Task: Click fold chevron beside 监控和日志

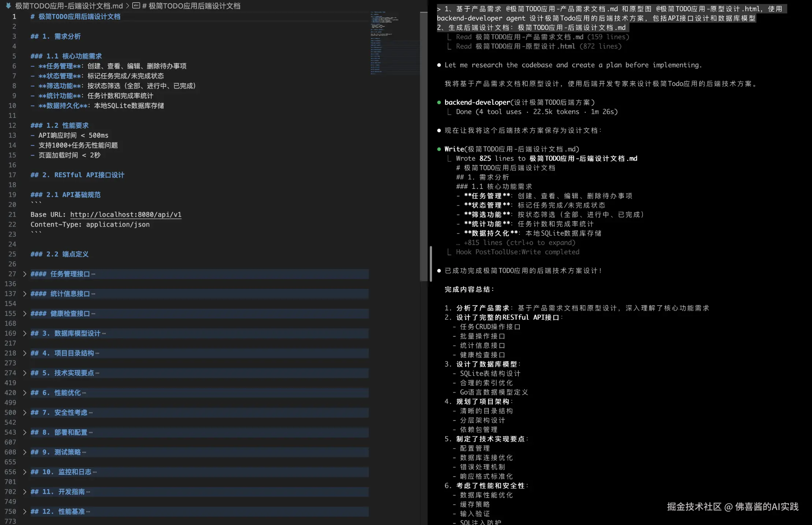Action: [25, 472]
